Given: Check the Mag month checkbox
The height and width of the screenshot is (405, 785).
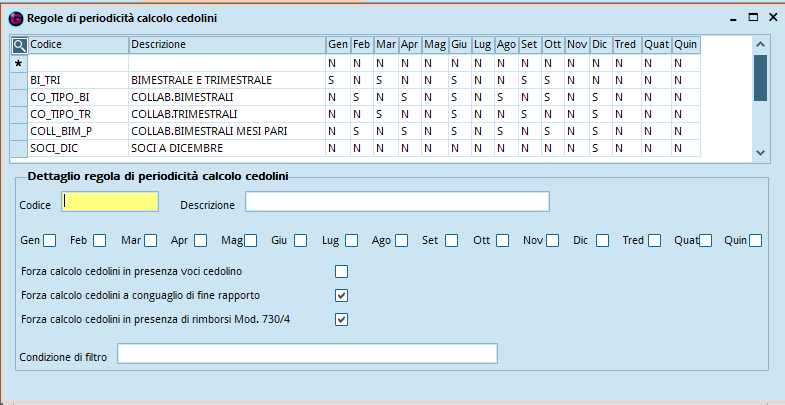Looking at the screenshot, I should [250, 241].
